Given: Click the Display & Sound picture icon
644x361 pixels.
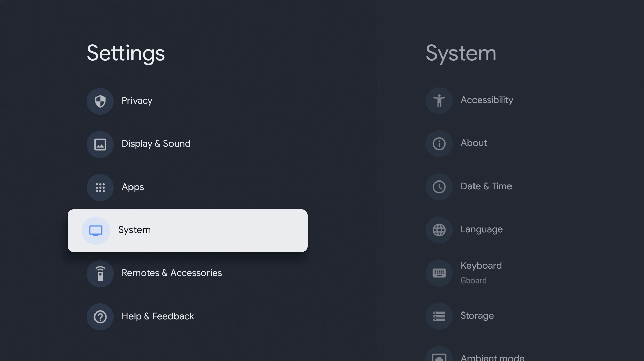Looking at the screenshot, I should [x=100, y=144].
